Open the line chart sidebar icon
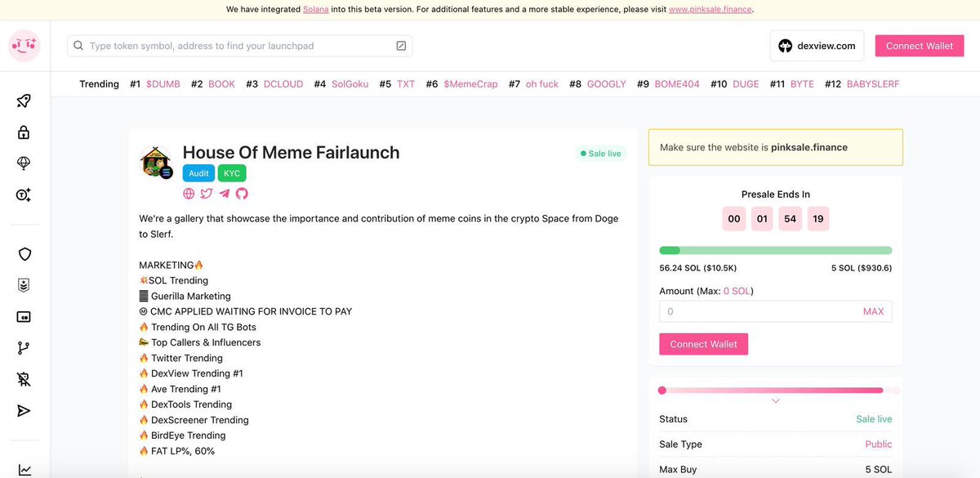The image size is (980, 478). [24, 470]
